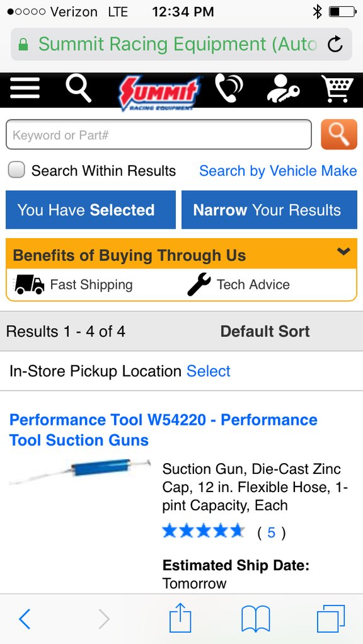363x644 pixels.
Task: Expand Benefits of Buying Through Us
Action: [x=181, y=255]
